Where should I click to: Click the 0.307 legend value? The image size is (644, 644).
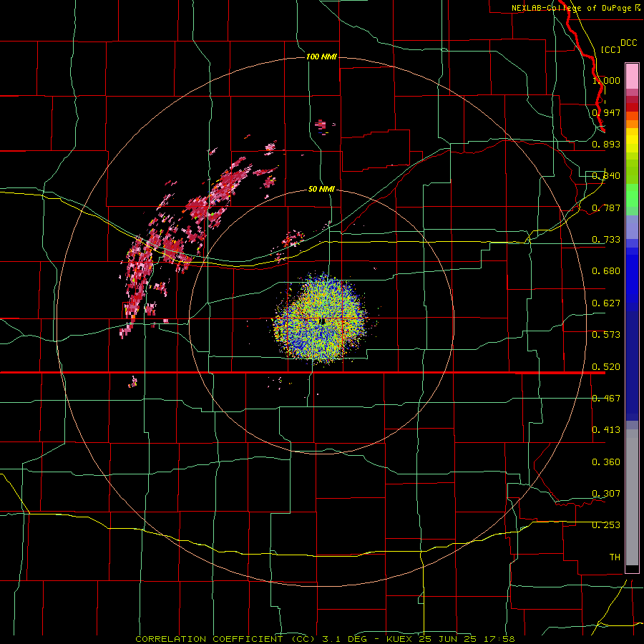click(606, 494)
